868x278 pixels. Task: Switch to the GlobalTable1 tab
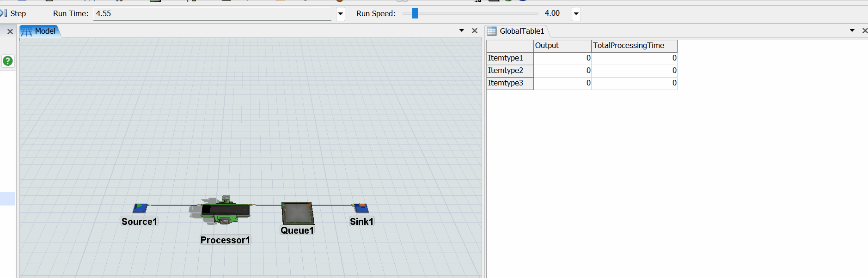[517, 31]
